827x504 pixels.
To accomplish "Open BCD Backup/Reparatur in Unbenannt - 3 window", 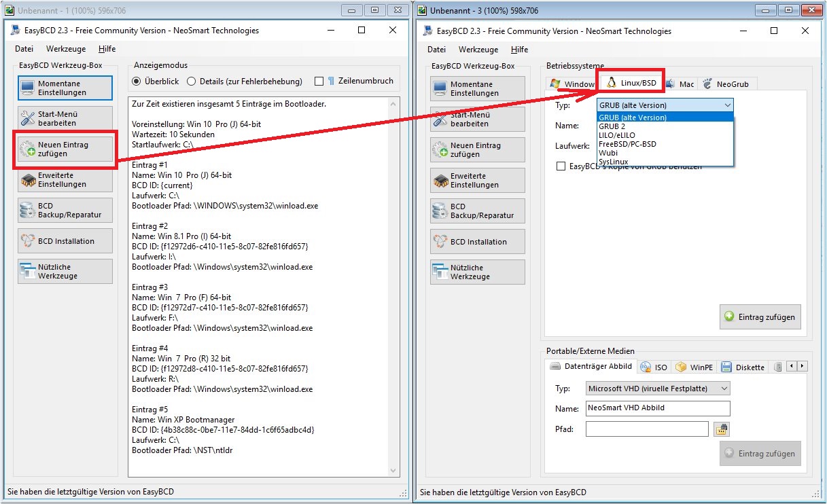I will [478, 211].
